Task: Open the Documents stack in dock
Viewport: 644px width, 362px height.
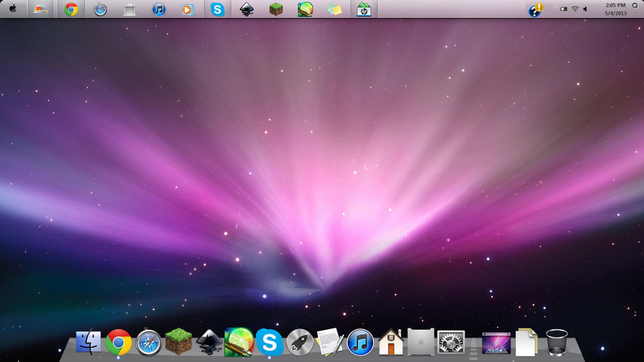Action: click(526, 342)
